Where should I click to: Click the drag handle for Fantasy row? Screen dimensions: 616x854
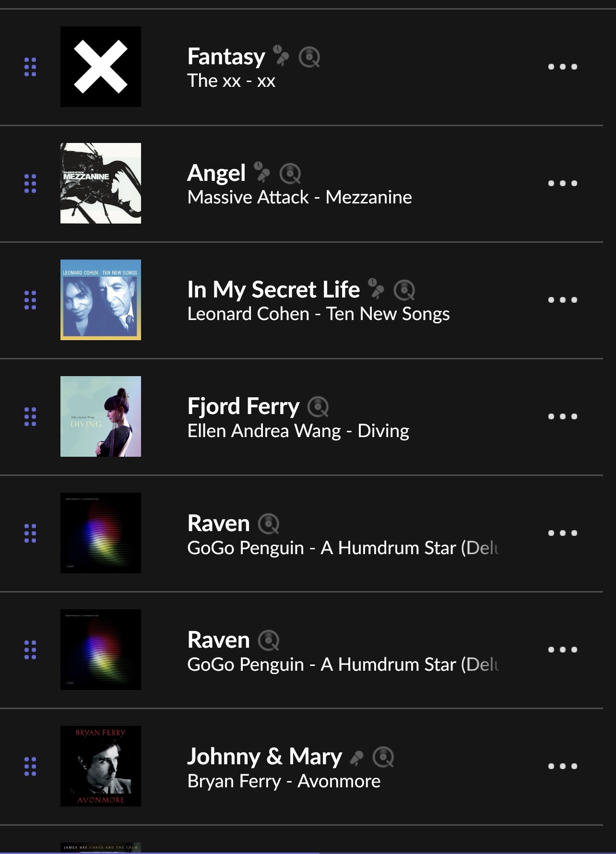(x=30, y=67)
